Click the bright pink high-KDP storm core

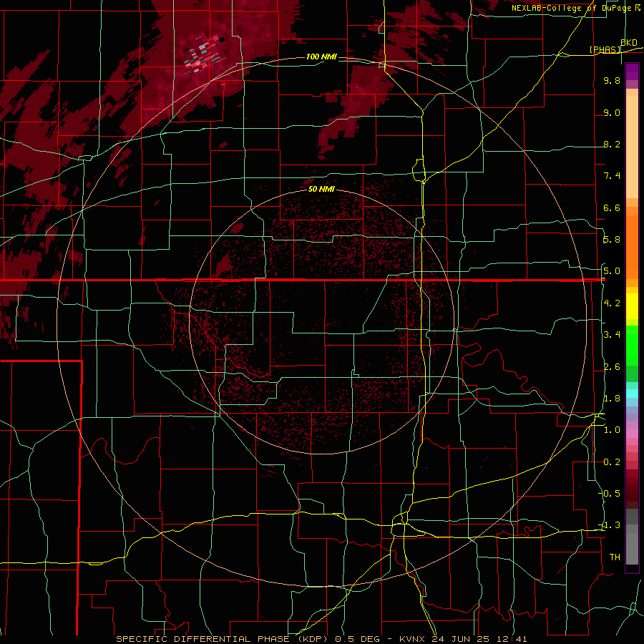point(201,55)
